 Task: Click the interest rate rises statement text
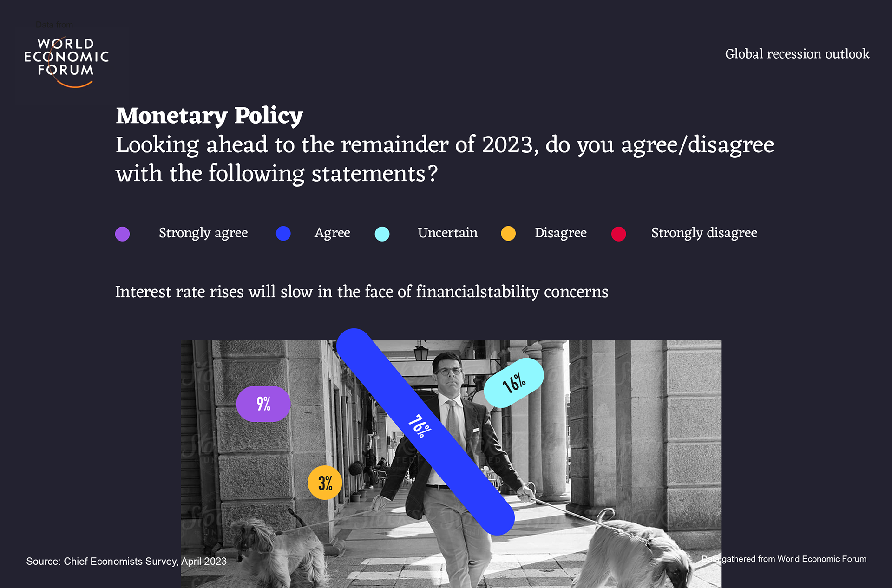(x=361, y=292)
